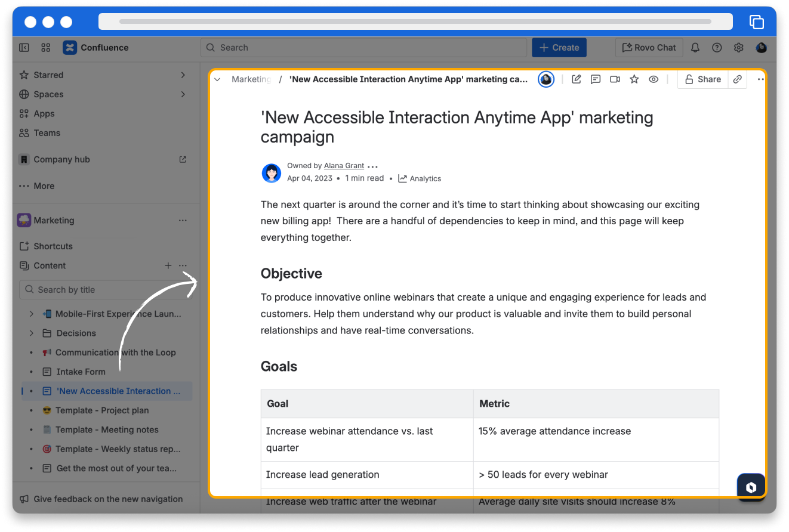Image resolution: width=789 pixels, height=532 pixels.
Task: Open Template - Meeting notes page
Action: 107,430
